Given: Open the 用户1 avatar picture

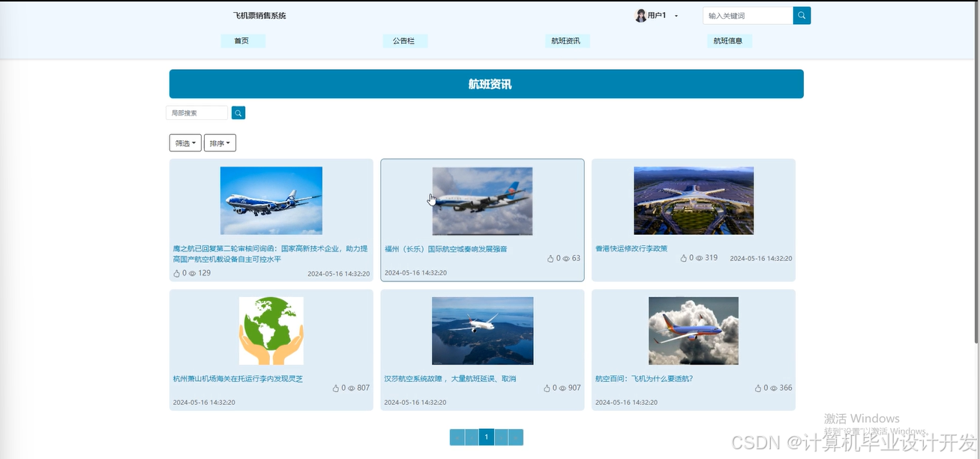Looking at the screenshot, I should [x=641, y=16].
